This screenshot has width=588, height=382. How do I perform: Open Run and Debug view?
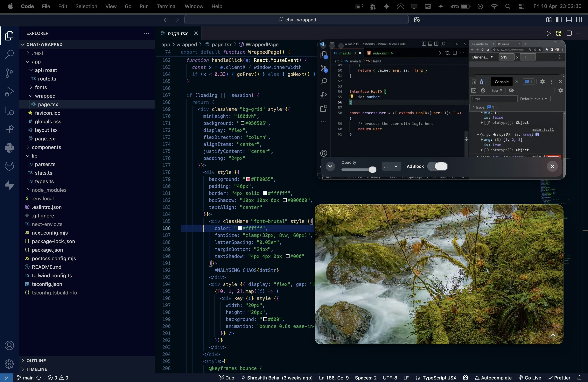tap(9, 92)
